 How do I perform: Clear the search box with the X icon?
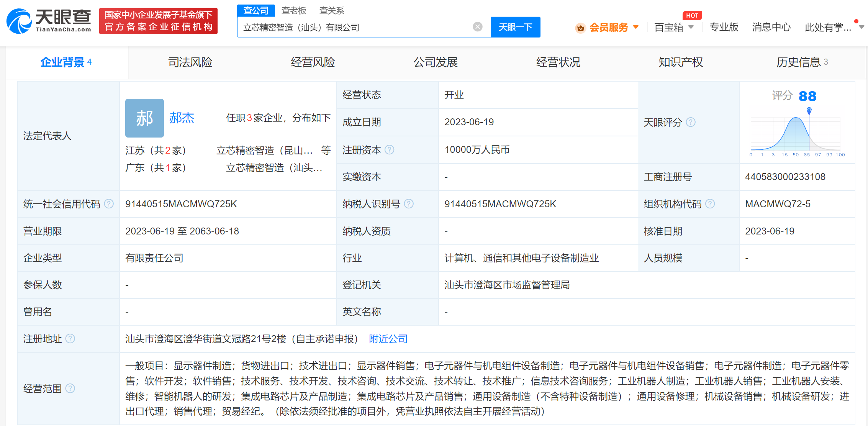click(x=477, y=27)
